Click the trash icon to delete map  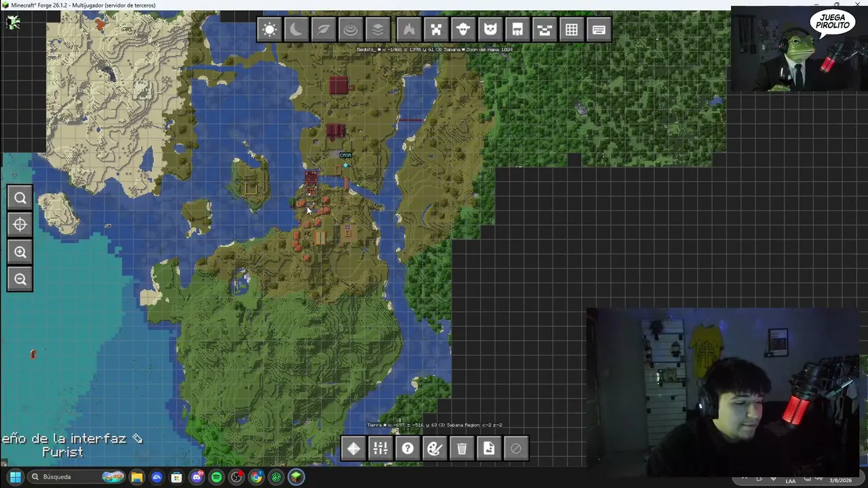pyautogui.click(x=462, y=449)
